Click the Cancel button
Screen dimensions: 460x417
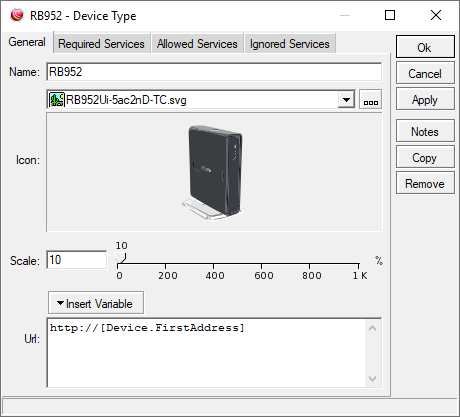(x=425, y=73)
